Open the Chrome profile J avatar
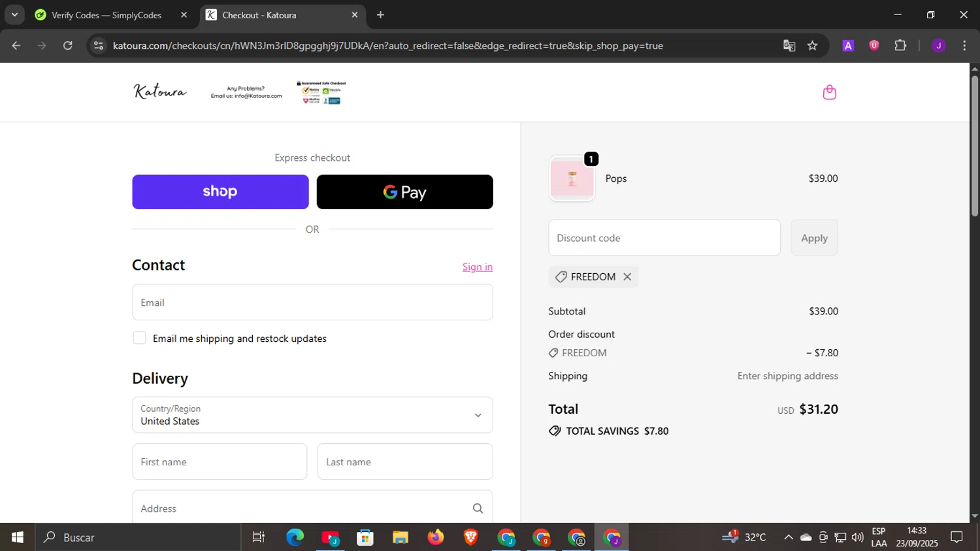Image resolution: width=980 pixels, height=551 pixels. click(x=939, y=46)
